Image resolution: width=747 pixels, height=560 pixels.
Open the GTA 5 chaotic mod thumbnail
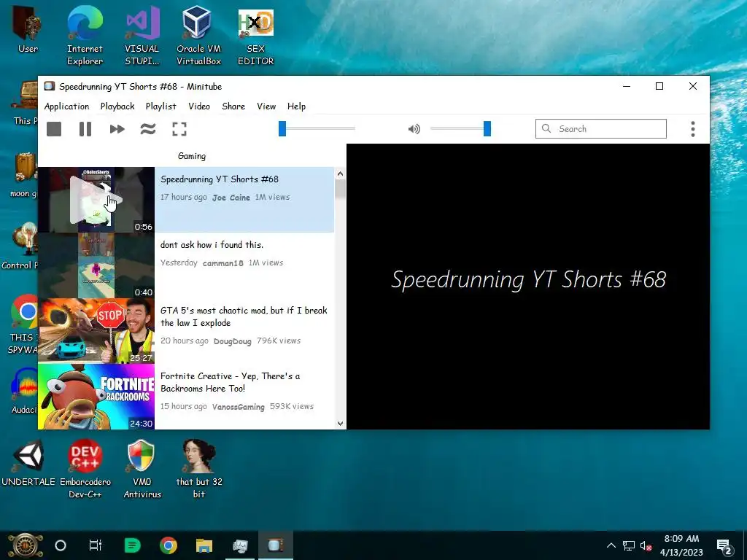tap(96, 331)
